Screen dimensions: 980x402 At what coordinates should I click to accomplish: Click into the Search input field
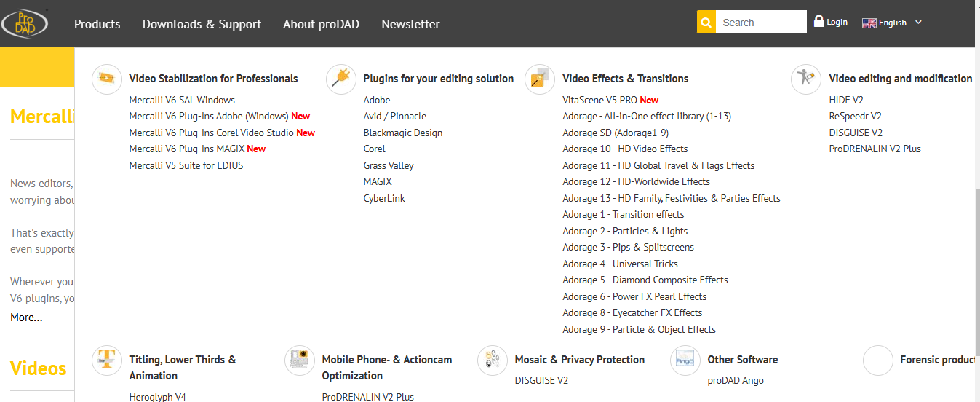pyautogui.click(x=760, y=23)
